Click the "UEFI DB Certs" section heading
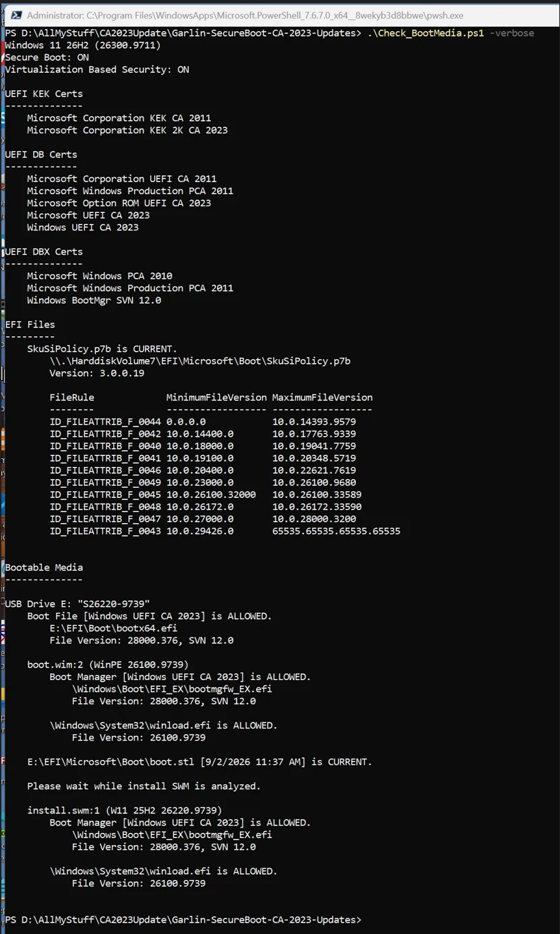The image size is (560, 934). 41,154
